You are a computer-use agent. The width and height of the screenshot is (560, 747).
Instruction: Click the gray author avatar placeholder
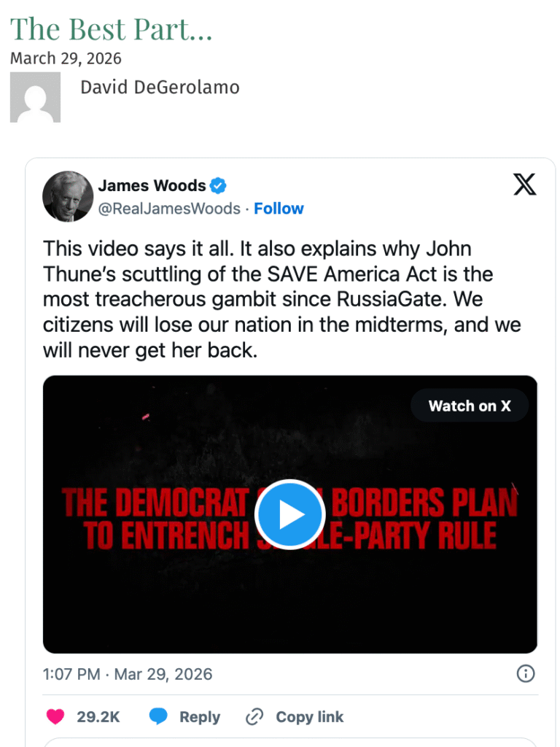[35, 97]
